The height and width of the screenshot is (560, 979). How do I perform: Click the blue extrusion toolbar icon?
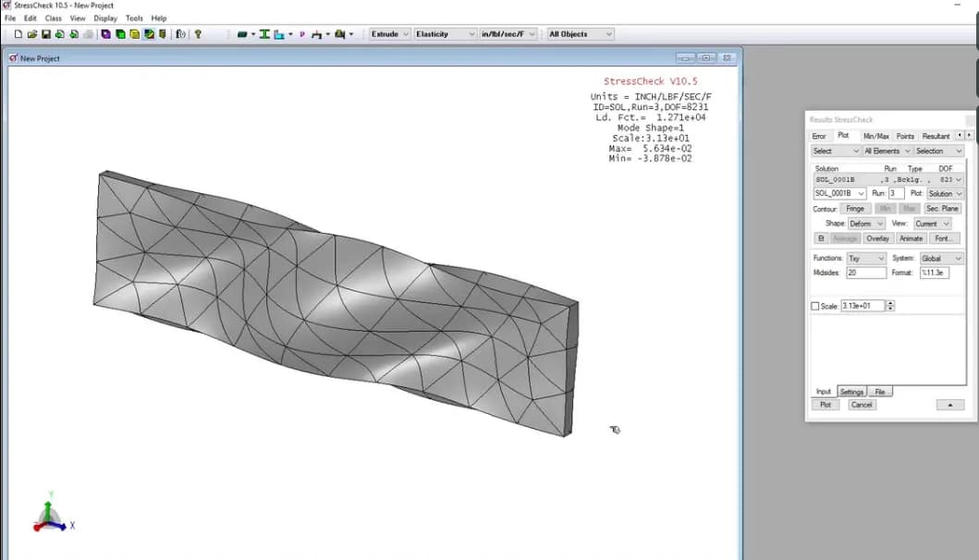tap(278, 33)
